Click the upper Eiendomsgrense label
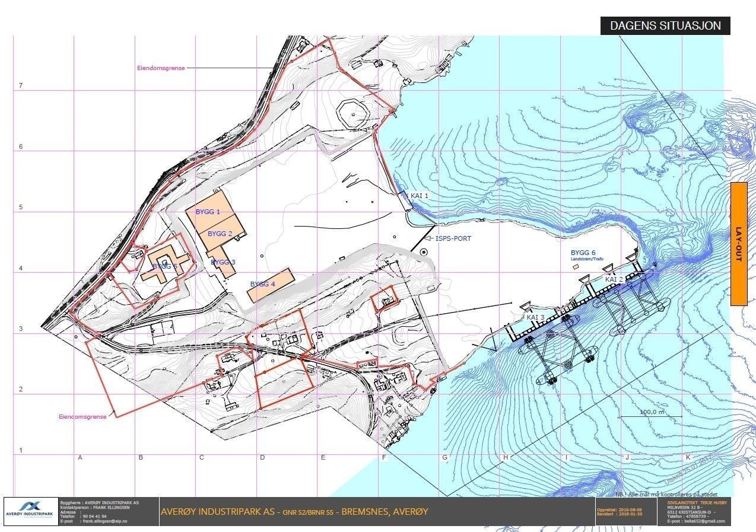This screenshot has width=756, height=532. [161, 68]
